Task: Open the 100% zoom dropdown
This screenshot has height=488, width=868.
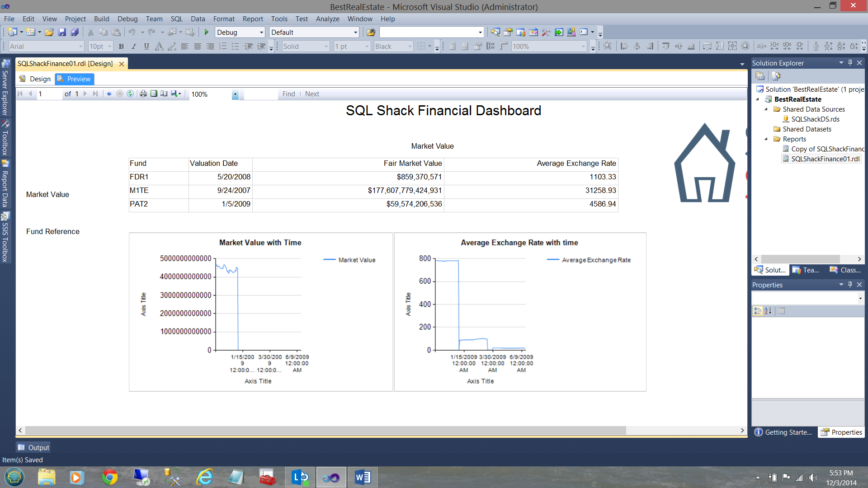Action: click(x=235, y=94)
